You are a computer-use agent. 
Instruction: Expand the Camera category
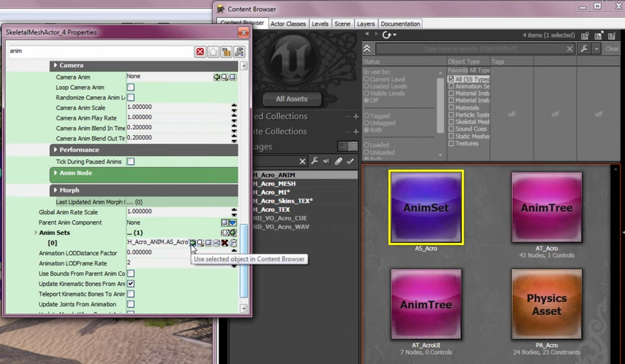[x=55, y=65]
